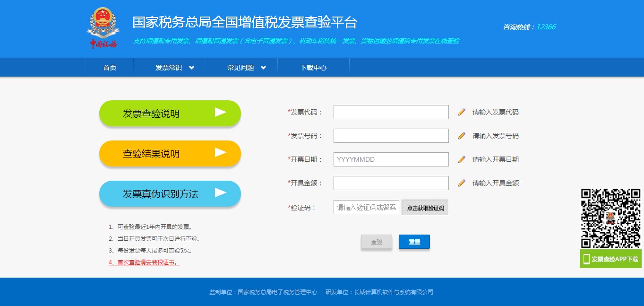This screenshot has width=644, height=306.
Task: Click the phone icon on 发票查验APP下载 banner
Action: tap(585, 259)
